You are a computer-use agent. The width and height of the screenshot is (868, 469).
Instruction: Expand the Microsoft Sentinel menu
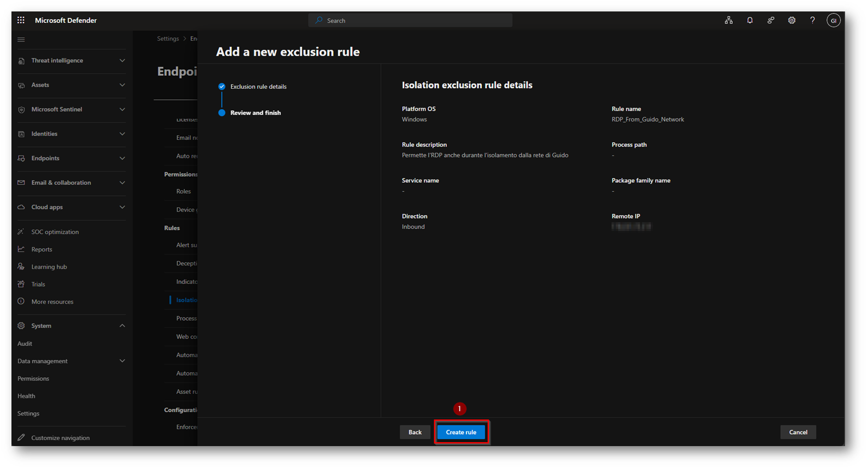click(122, 110)
